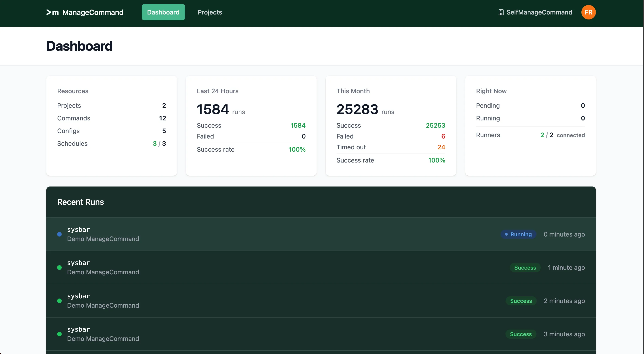
Task: Click the Success badge on 2-minutes-ago run
Action: point(521,301)
